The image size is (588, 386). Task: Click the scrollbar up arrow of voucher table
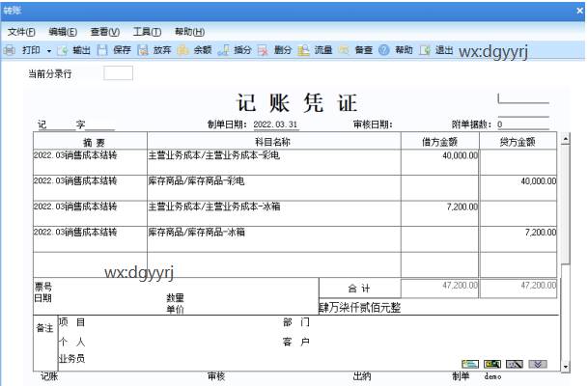[566, 139]
